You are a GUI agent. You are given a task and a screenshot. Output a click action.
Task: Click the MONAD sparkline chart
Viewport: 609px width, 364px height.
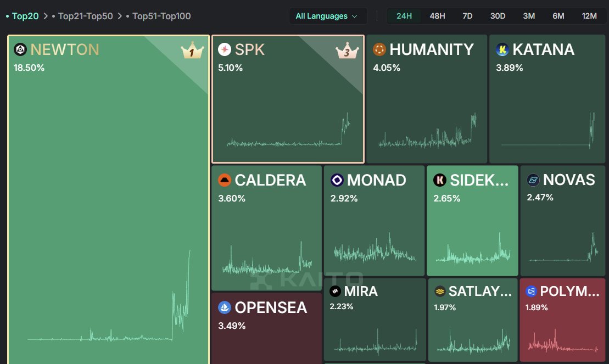click(375, 248)
